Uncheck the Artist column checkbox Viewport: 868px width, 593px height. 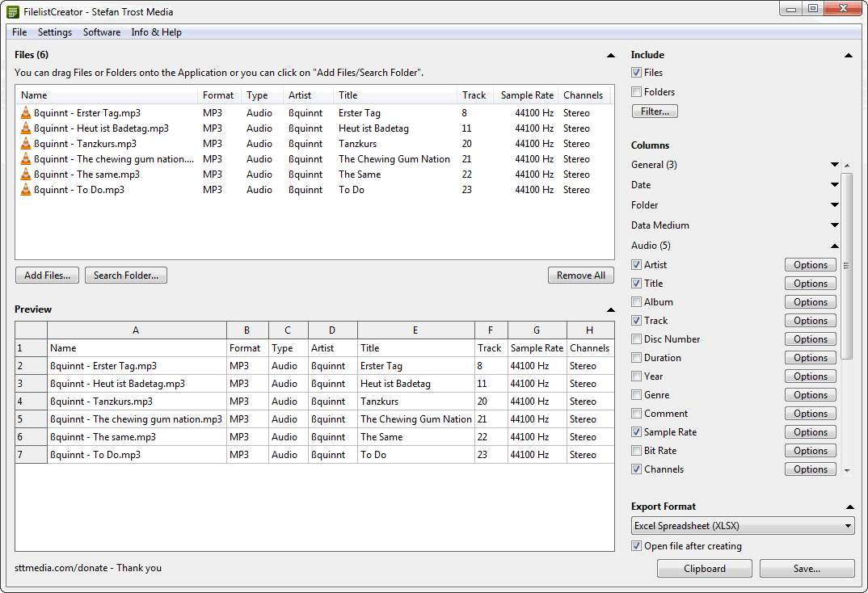[637, 265]
